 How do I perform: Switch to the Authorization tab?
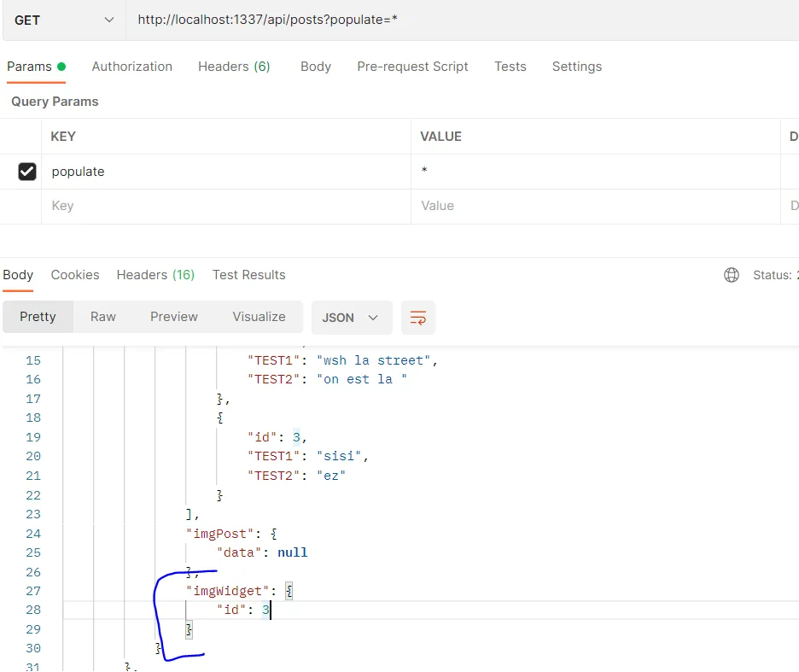point(132,67)
